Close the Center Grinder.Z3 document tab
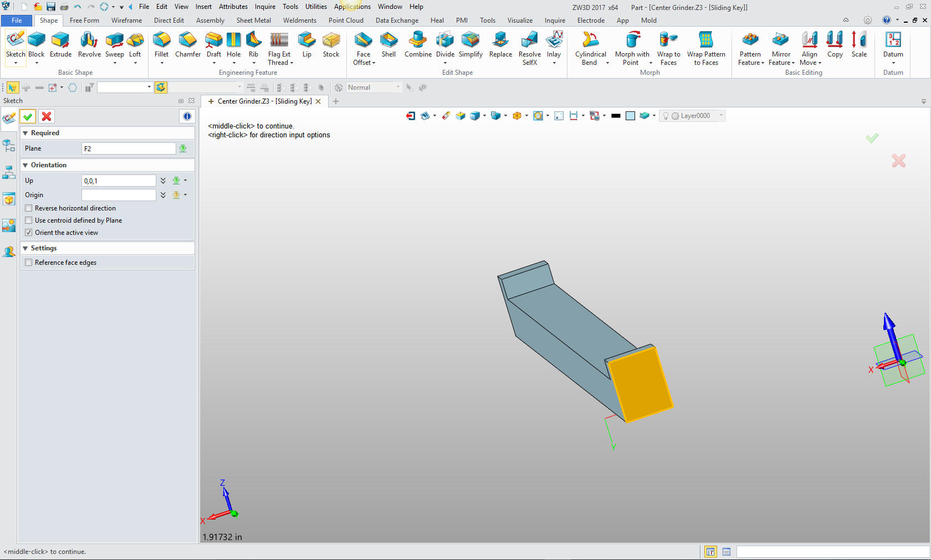This screenshot has width=931, height=560. [318, 101]
